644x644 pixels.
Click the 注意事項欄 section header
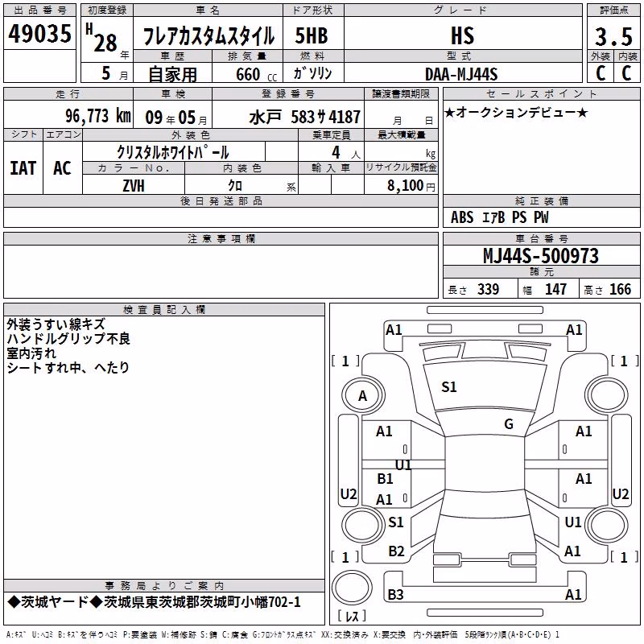pos(221,239)
